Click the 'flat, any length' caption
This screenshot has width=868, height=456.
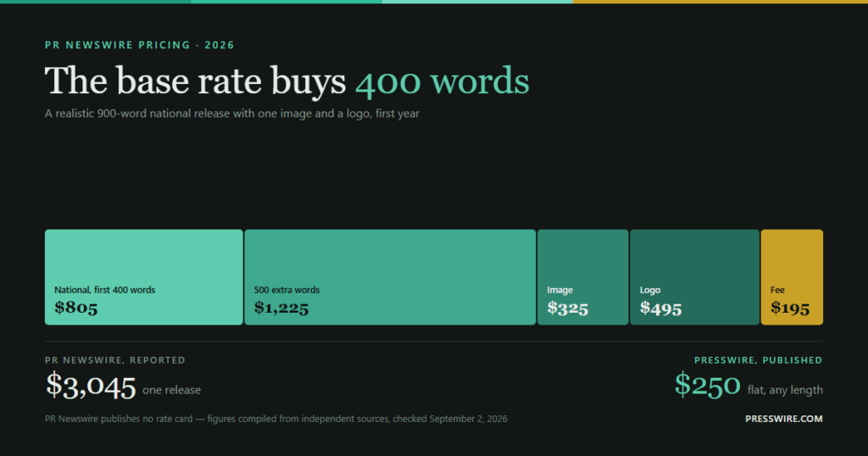(785, 390)
